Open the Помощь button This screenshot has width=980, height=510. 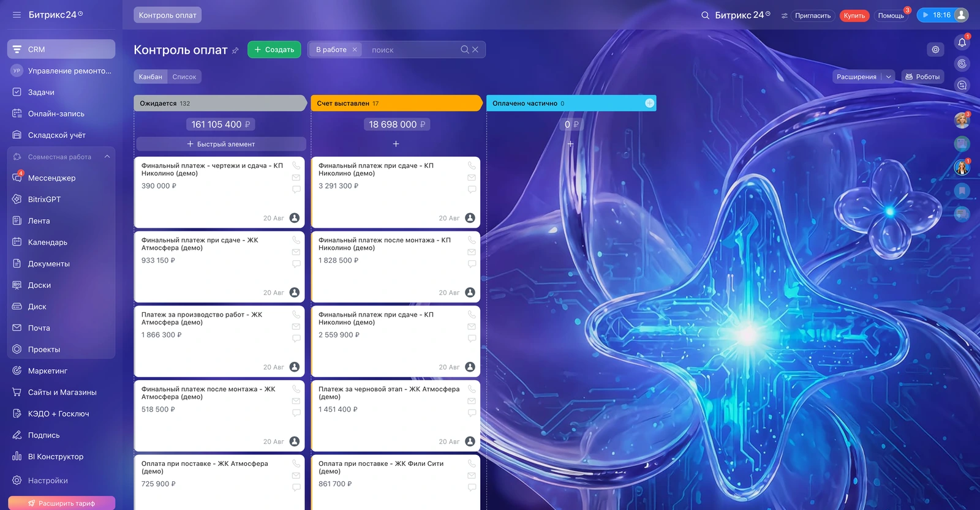(891, 15)
